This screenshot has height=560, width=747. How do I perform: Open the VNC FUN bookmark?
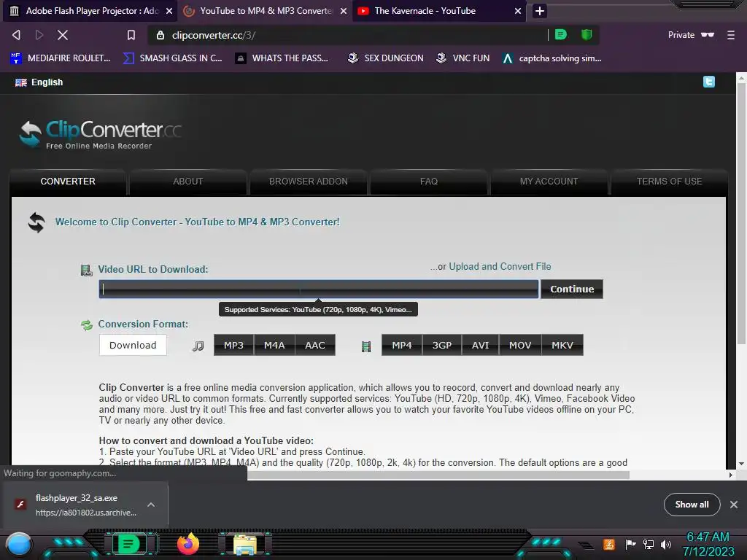[x=463, y=58]
